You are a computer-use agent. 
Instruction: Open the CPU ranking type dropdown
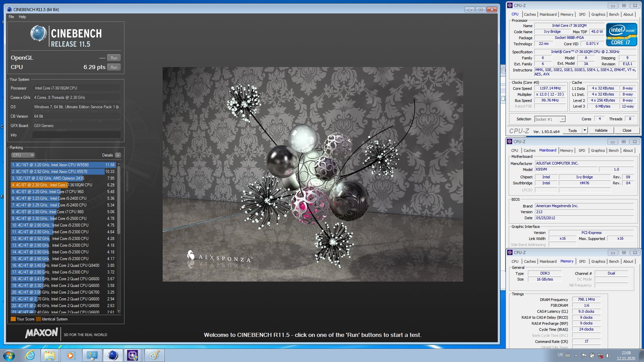click(x=23, y=155)
